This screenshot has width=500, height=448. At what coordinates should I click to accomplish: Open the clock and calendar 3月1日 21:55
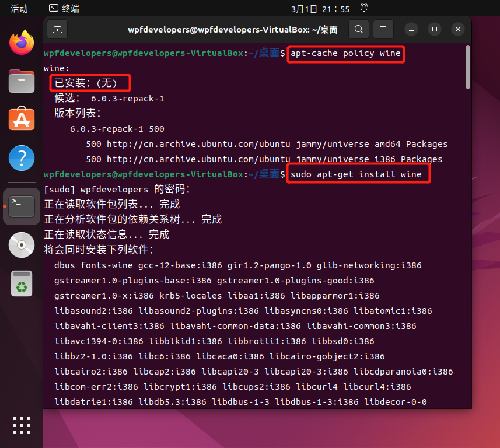point(320,9)
